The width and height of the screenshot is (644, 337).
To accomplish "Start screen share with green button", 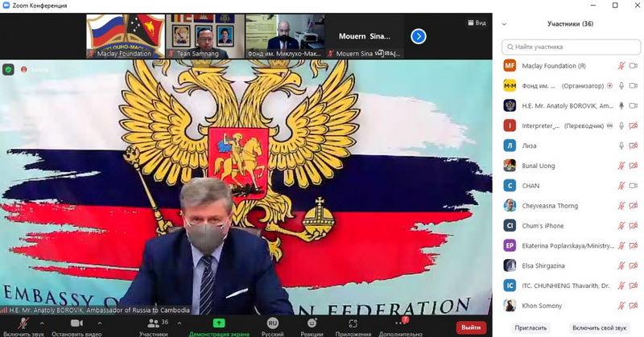I will pyautogui.click(x=219, y=323).
